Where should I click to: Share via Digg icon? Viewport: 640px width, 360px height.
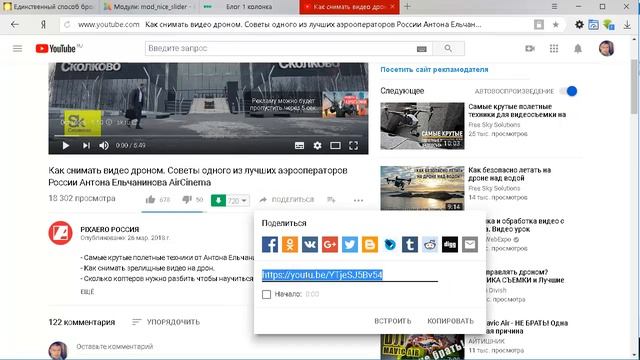pyautogui.click(x=450, y=244)
